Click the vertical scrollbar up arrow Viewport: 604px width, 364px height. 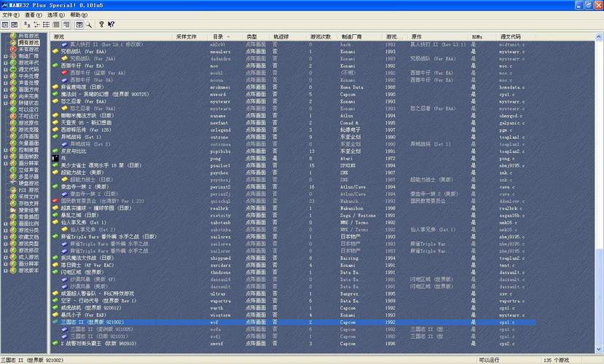coord(599,36)
